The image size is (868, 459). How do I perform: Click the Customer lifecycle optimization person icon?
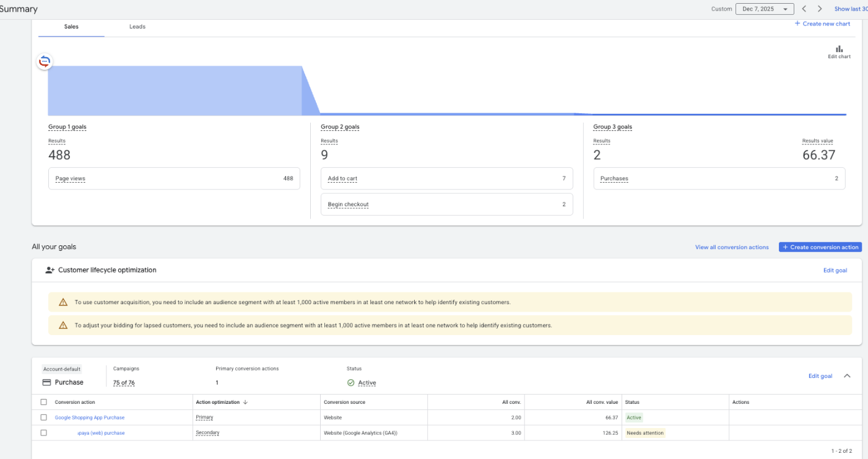[50, 270]
